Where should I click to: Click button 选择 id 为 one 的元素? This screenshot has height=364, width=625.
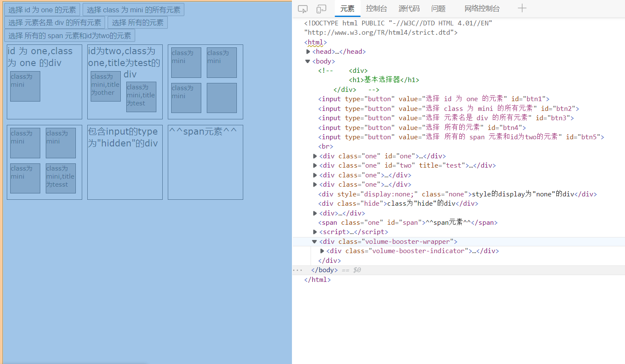pos(42,10)
